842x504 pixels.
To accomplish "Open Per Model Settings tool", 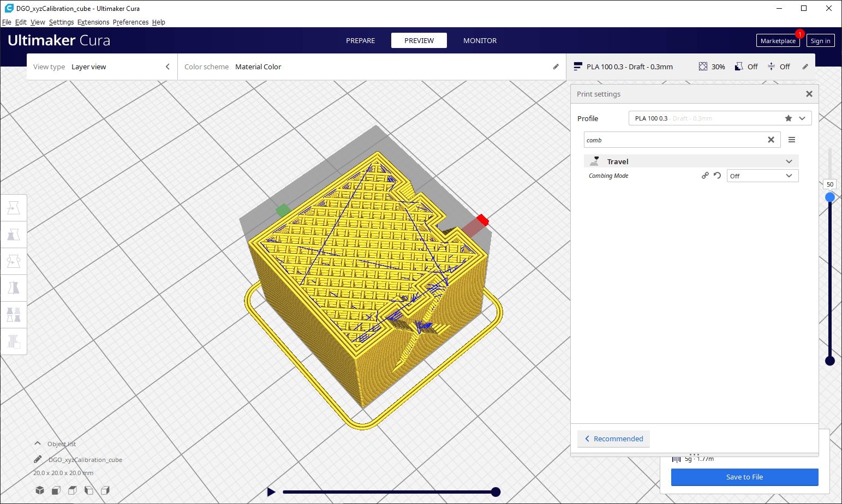I will tap(14, 315).
